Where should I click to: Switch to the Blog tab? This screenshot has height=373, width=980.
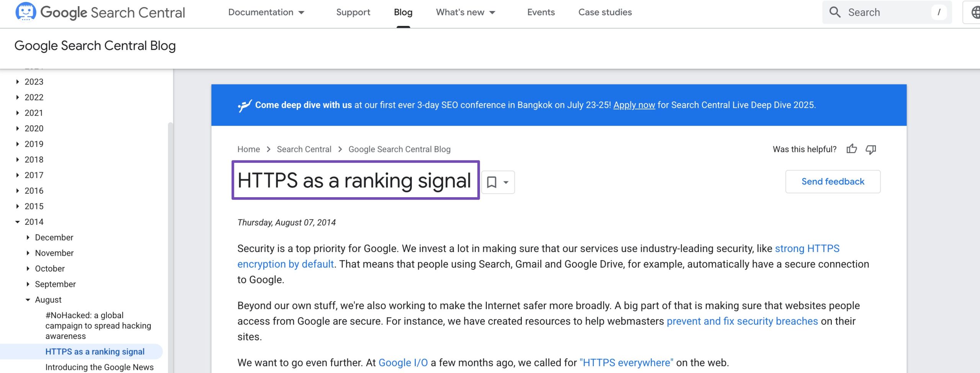coord(403,12)
